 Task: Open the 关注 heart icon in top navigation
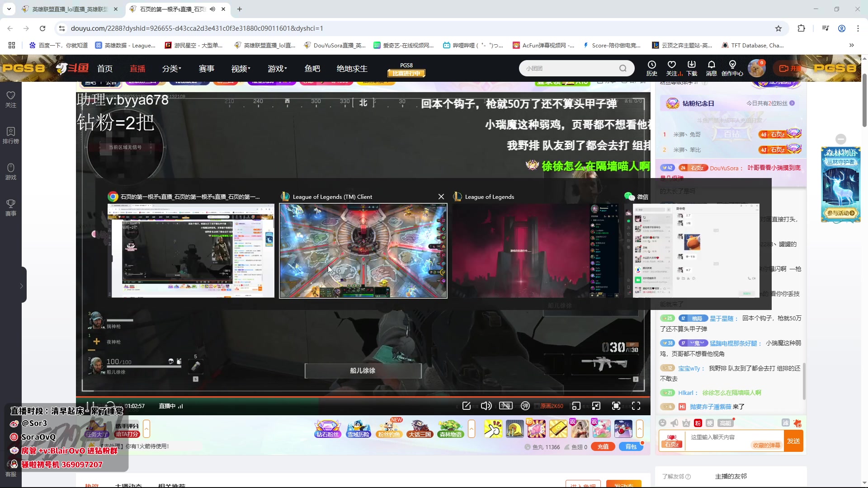pos(672,65)
